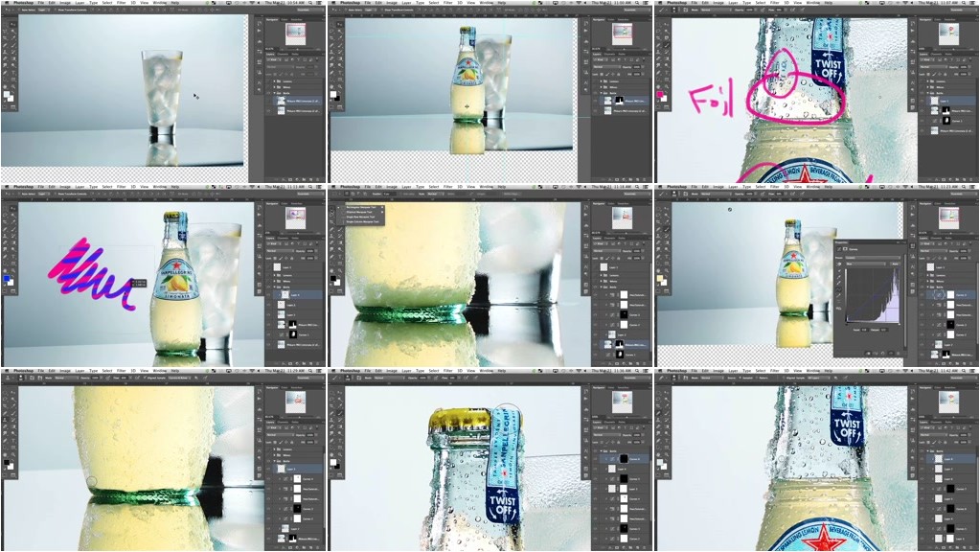
Task: Open Preset dropdown in Curves Properties panel
Action: 873,258
